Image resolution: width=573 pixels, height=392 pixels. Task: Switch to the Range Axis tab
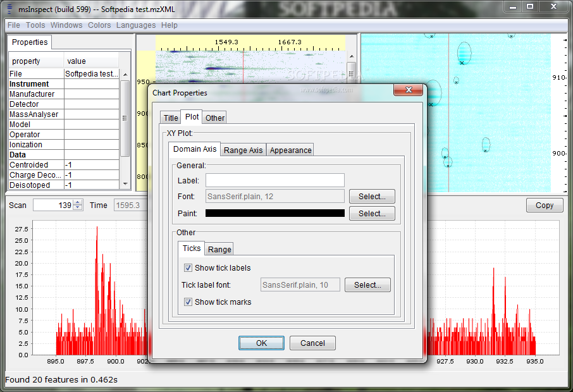click(x=243, y=150)
